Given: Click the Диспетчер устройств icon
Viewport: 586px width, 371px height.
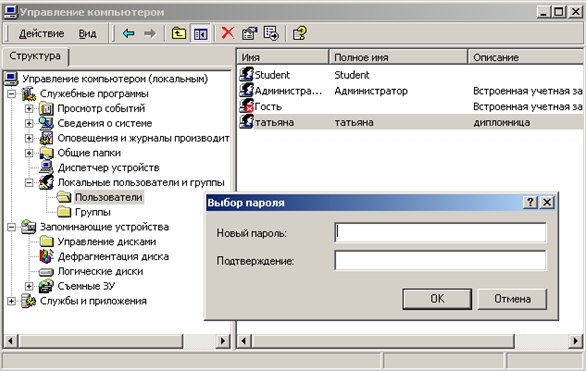Looking at the screenshot, I should pos(46,168).
